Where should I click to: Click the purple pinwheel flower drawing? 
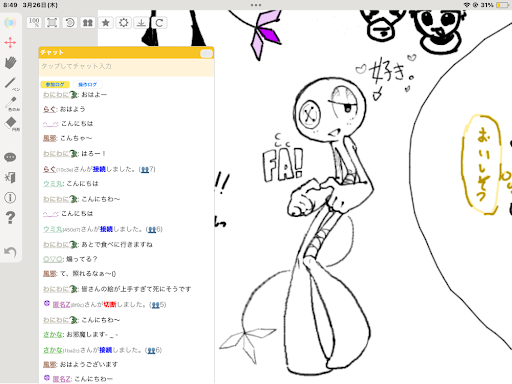point(266,34)
